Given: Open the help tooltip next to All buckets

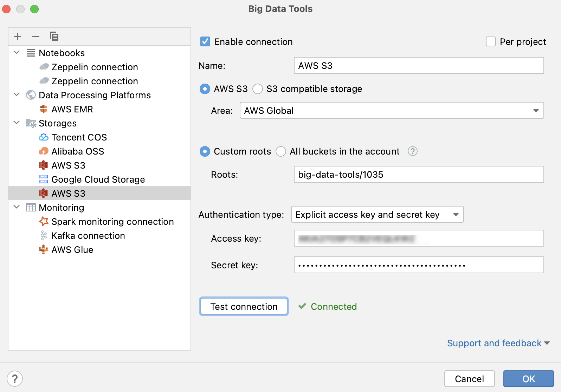Looking at the screenshot, I should tap(413, 151).
